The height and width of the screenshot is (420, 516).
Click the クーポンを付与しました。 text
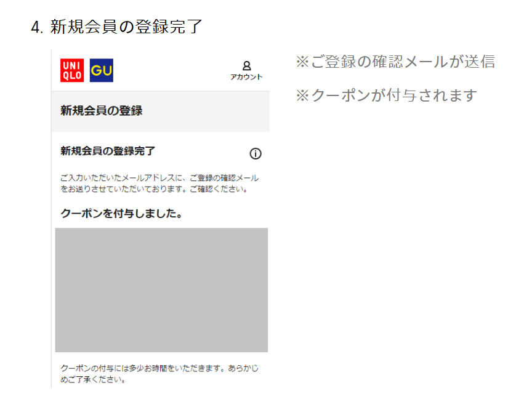[x=121, y=214]
